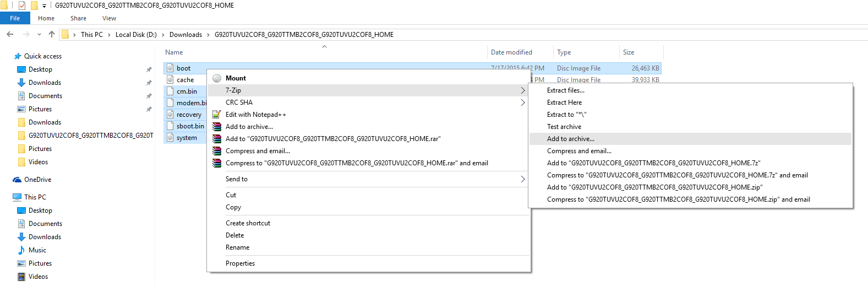Open the View ribbon tab

pos(109,18)
